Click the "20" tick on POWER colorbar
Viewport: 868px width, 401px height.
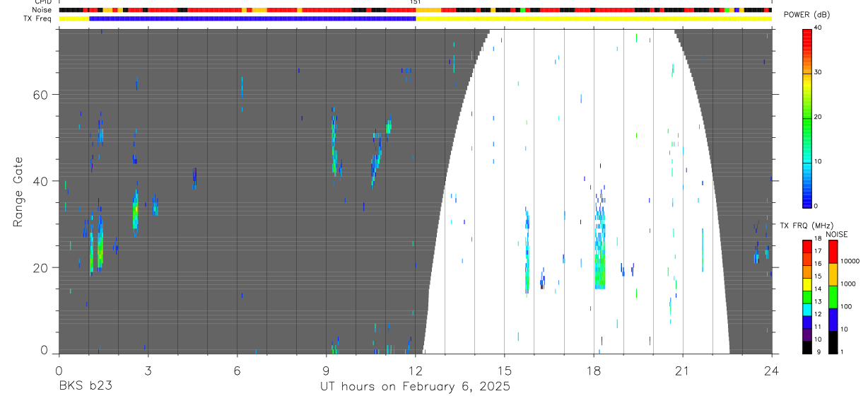818,117
